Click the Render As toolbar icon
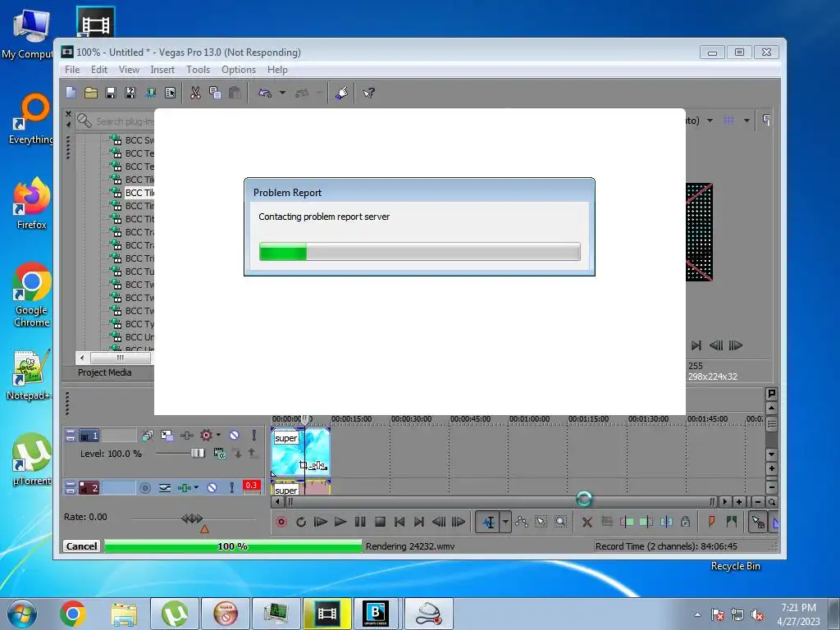This screenshot has width=840, height=630. coord(151,93)
